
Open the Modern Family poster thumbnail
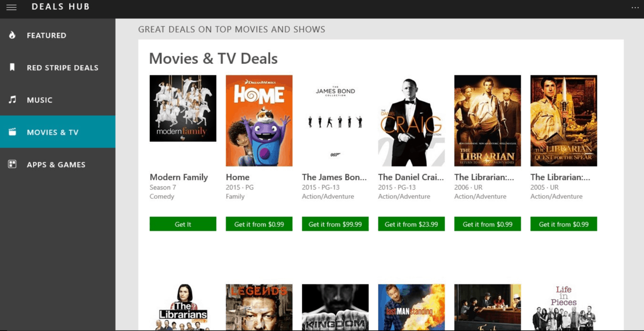(x=183, y=108)
